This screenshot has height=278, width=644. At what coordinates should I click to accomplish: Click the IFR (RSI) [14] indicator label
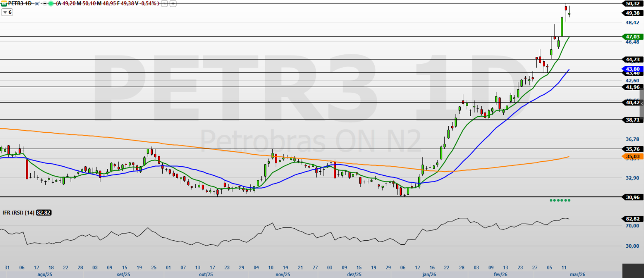pos(18,213)
